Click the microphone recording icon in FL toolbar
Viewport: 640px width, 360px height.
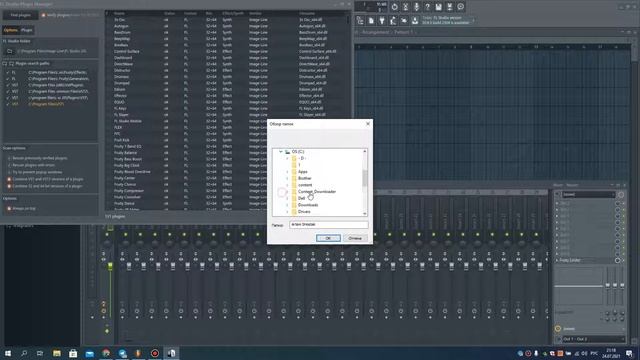416,7
